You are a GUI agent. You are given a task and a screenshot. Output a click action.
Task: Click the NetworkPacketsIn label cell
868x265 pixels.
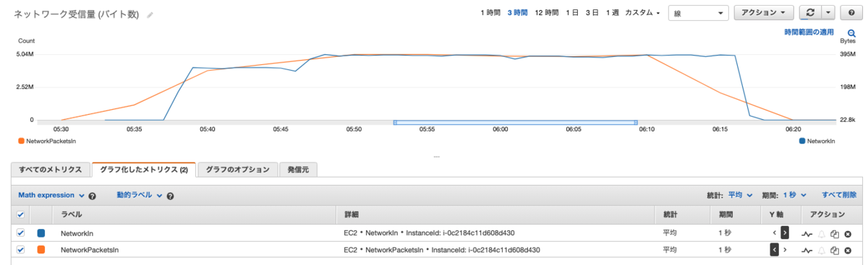(89, 249)
